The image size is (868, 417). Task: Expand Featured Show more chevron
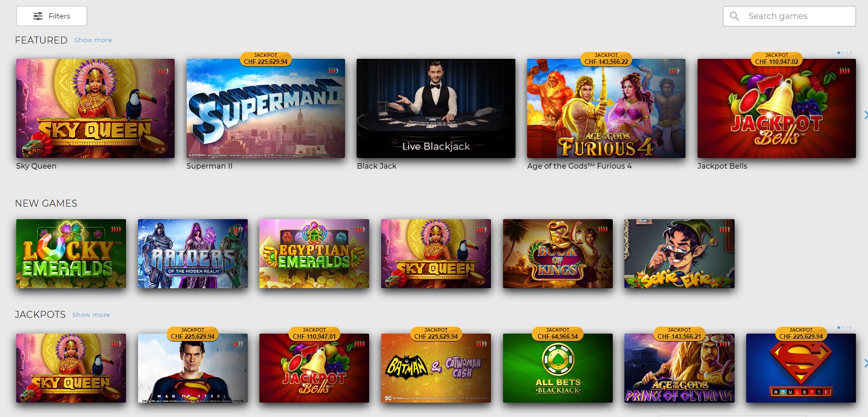120,40
